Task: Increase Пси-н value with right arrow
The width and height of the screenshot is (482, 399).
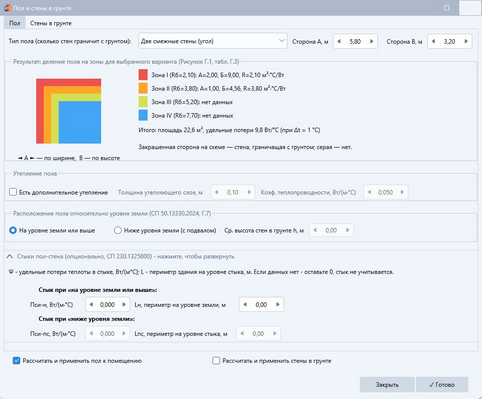Action: [x=124, y=304]
